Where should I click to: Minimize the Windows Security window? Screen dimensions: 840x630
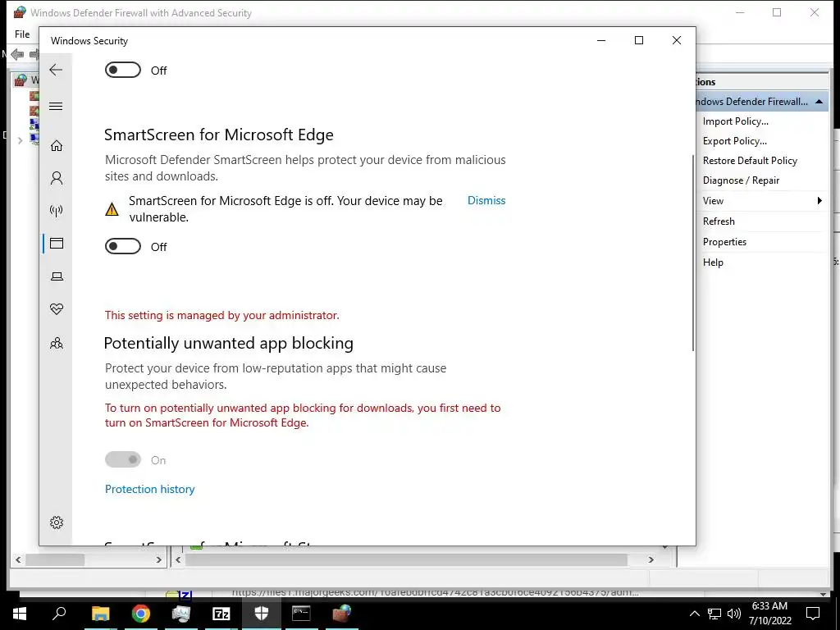coord(601,40)
